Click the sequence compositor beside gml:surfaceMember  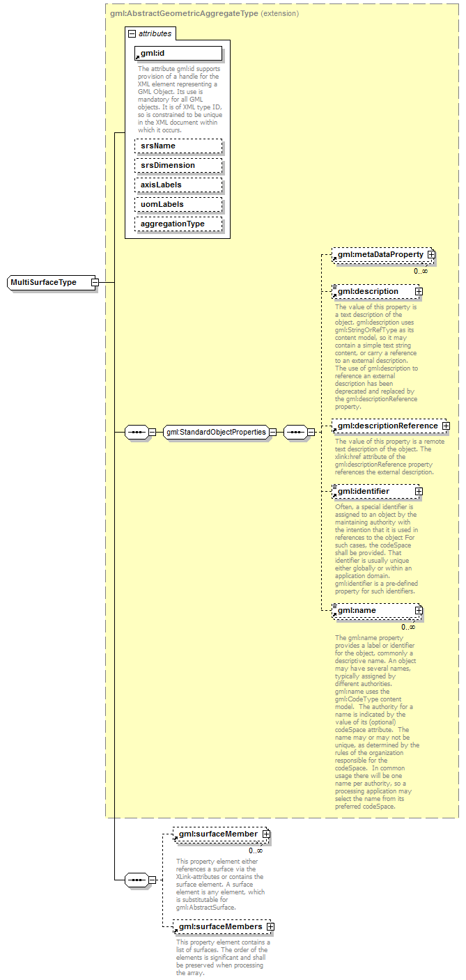(x=135, y=880)
